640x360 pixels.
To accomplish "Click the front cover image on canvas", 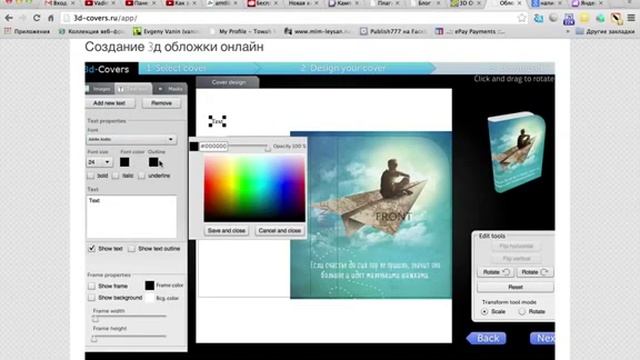I will (371, 215).
